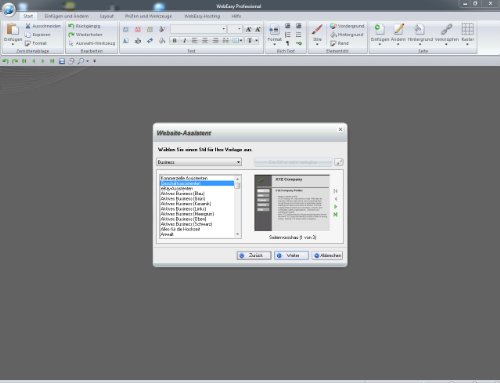
Task: Click the red paintbrush Stile icon
Action: [x=317, y=29]
